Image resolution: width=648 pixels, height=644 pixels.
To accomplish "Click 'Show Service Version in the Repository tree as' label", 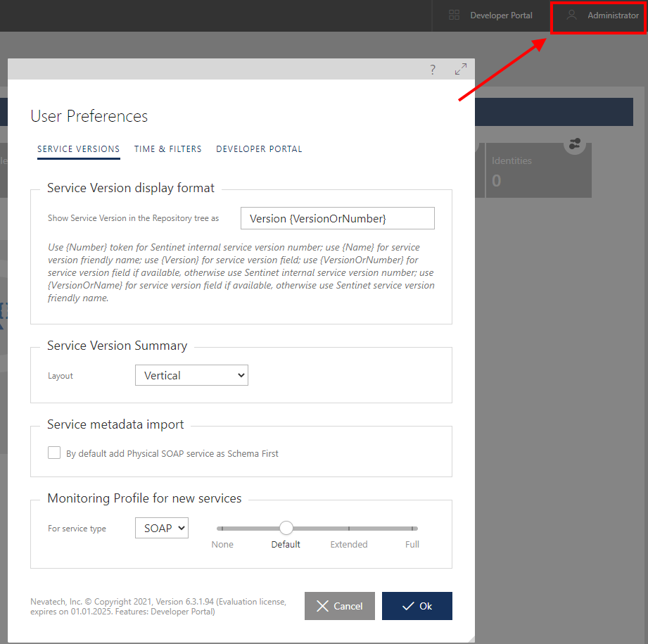I will coord(133,218).
